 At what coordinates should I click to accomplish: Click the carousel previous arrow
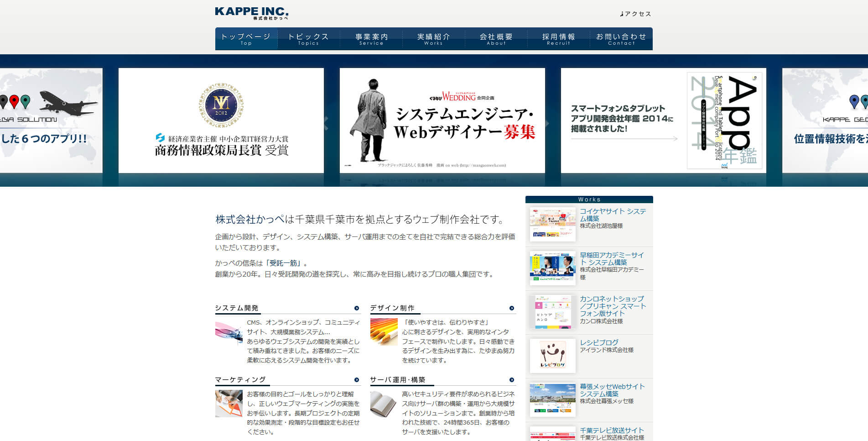point(327,123)
